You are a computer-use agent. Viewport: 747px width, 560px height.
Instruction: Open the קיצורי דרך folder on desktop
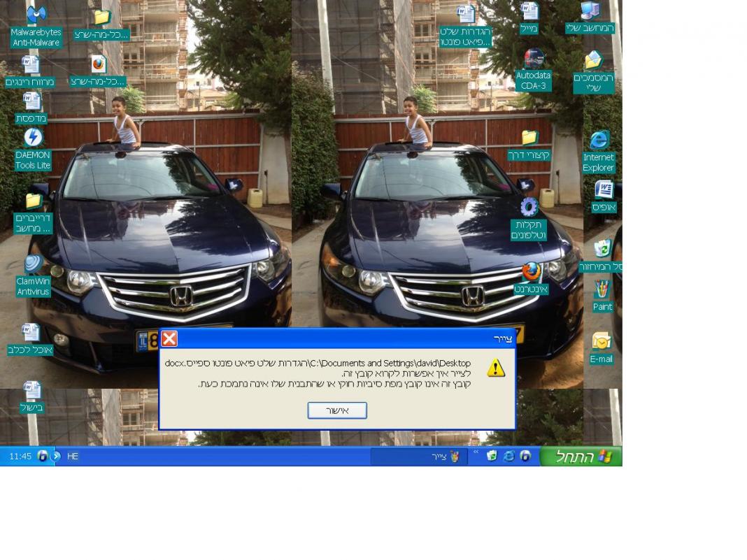coord(529,138)
